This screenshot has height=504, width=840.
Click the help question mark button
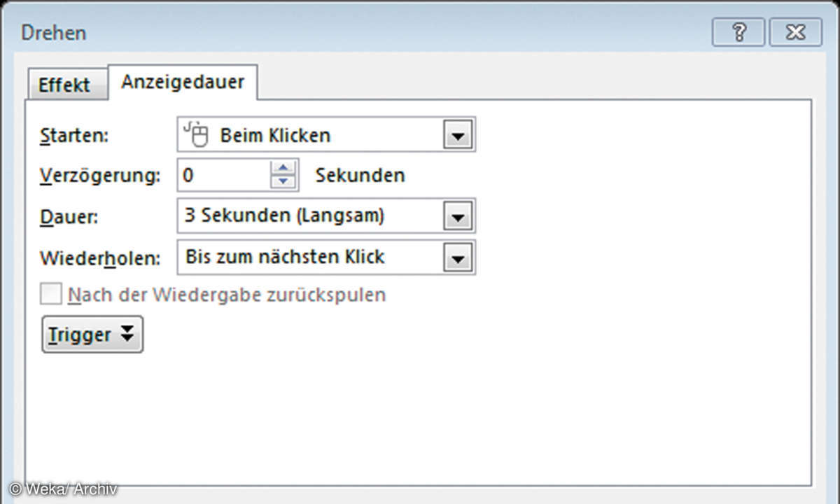pyautogui.click(x=739, y=33)
